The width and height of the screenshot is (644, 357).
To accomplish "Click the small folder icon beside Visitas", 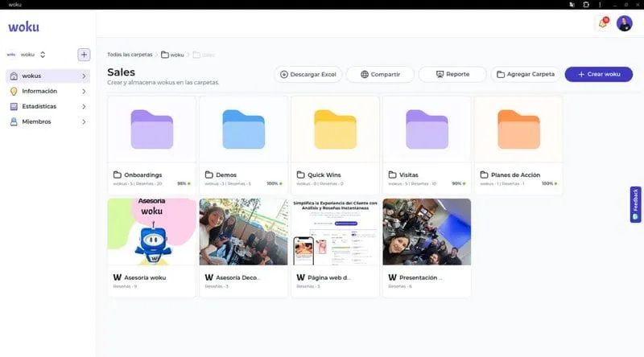I will (x=392, y=174).
